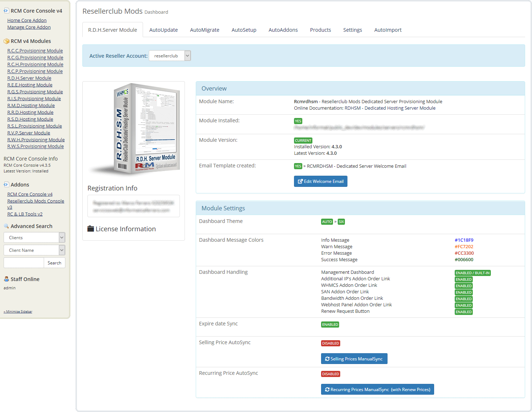532x412 pixels.
Task: Switch to the AutoSetup tab
Action: click(x=244, y=30)
